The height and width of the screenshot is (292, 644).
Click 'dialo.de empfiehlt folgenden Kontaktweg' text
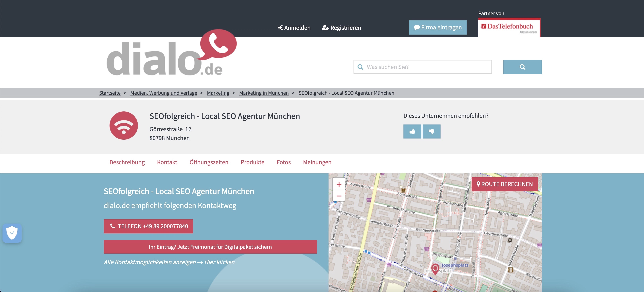170,206
